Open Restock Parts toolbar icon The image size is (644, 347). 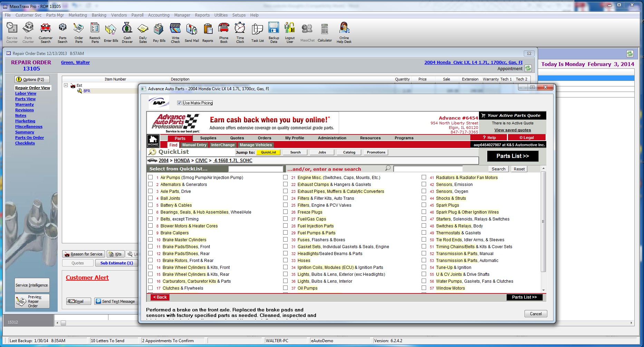(x=95, y=32)
